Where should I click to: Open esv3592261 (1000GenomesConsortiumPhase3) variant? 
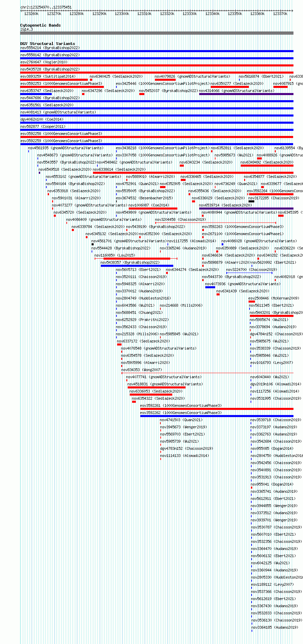coord(181,406)
